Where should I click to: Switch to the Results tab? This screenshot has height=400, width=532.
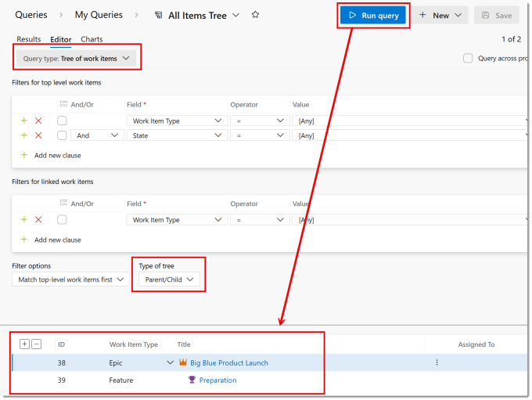tap(28, 39)
